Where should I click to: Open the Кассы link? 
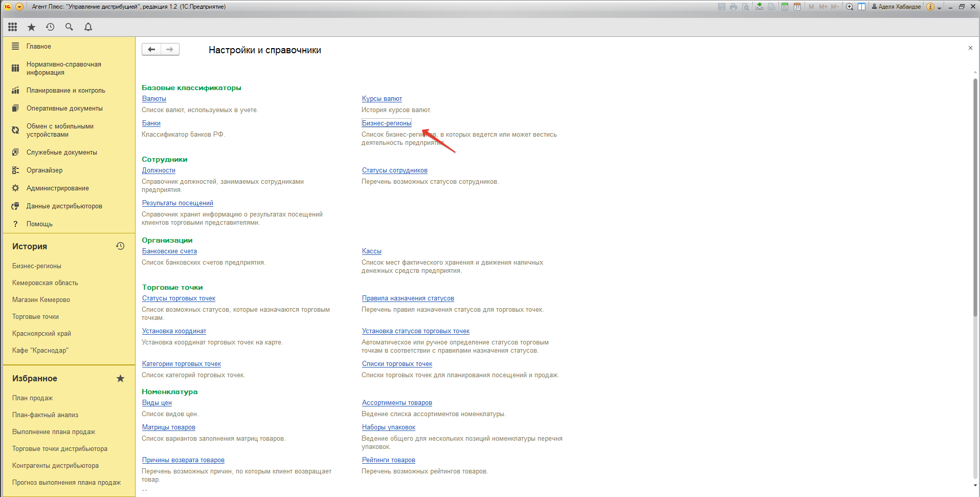[x=372, y=251]
